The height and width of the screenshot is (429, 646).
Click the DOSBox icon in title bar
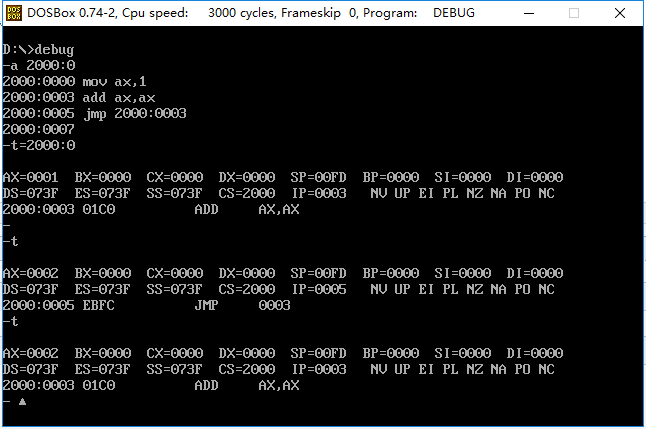coord(14,13)
